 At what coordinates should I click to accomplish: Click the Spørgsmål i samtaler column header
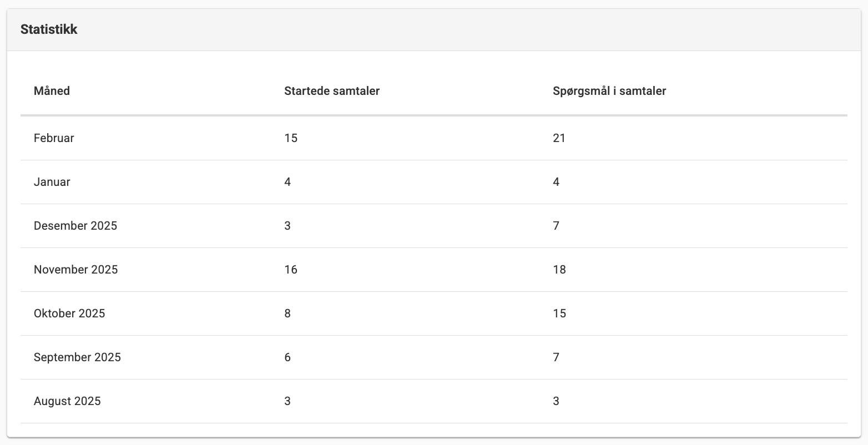point(609,91)
